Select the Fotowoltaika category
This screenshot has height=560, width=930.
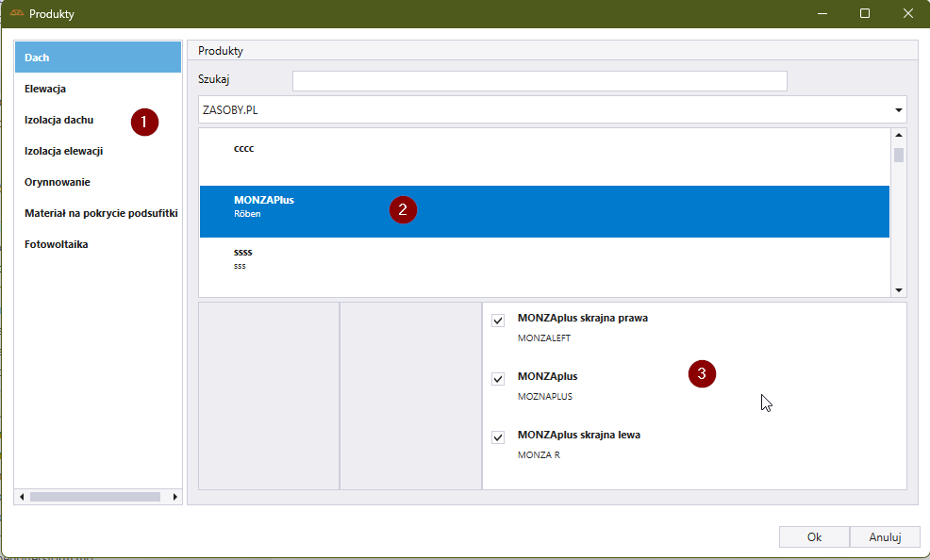(56, 244)
